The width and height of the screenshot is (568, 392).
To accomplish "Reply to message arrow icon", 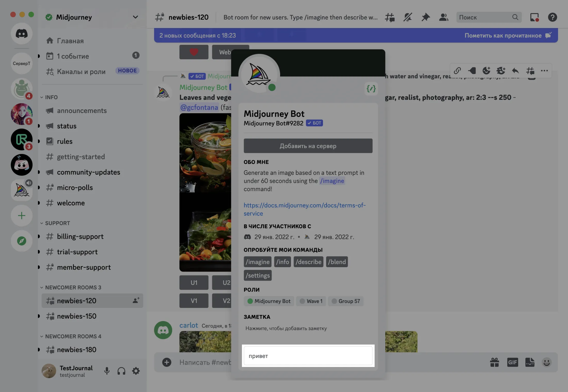I will pyautogui.click(x=515, y=71).
